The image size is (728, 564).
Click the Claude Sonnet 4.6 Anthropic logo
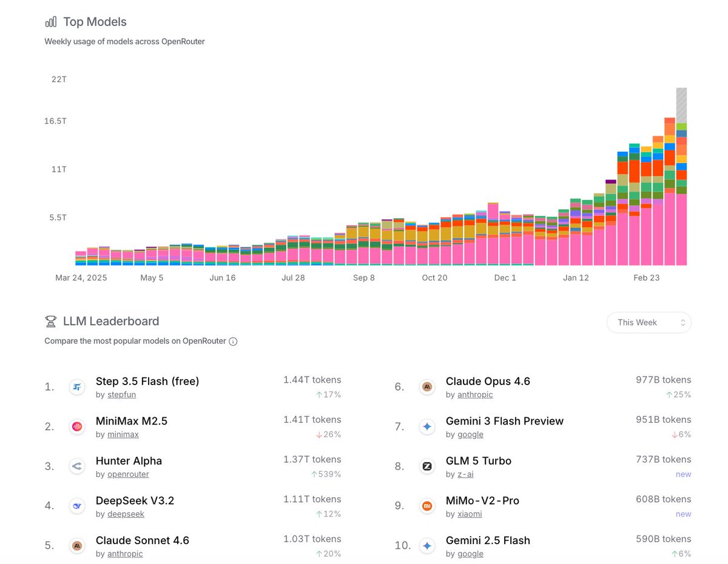[x=76, y=546]
